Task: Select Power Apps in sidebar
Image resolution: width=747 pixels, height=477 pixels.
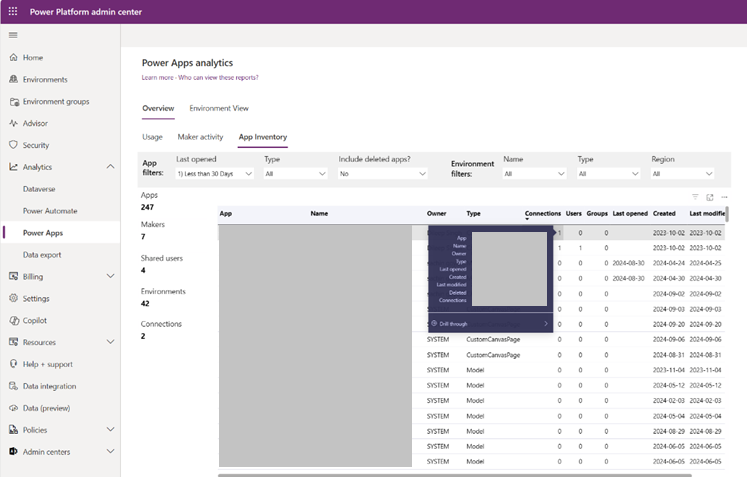Action: tap(43, 233)
